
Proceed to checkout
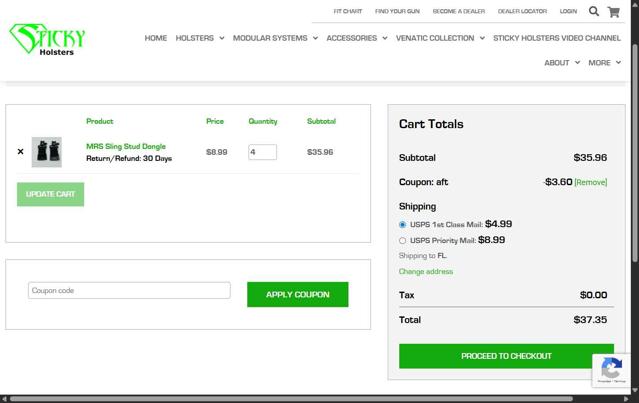coord(506,356)
